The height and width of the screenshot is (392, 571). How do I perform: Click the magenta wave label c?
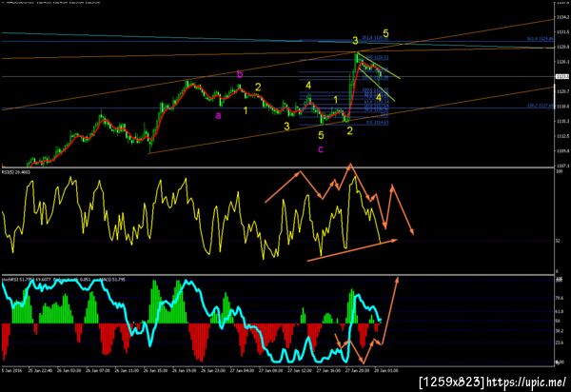tap(321, 149)
